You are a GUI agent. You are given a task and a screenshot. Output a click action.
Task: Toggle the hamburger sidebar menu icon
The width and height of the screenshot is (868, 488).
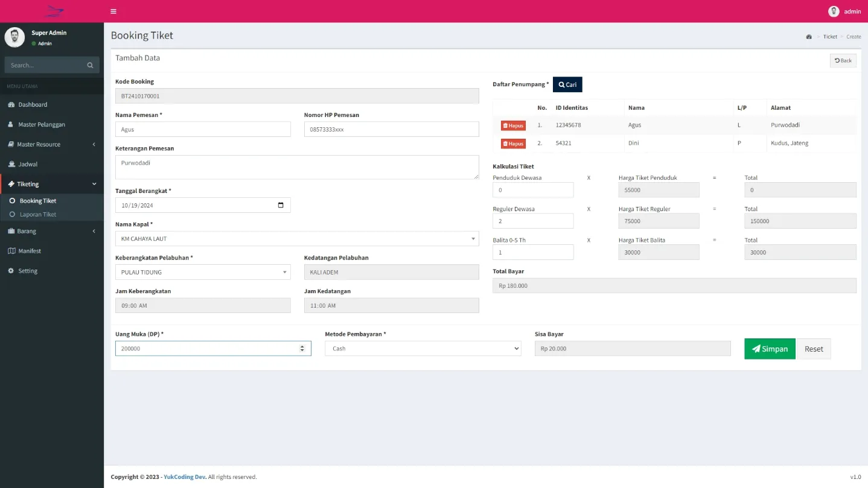coord(113,11)
